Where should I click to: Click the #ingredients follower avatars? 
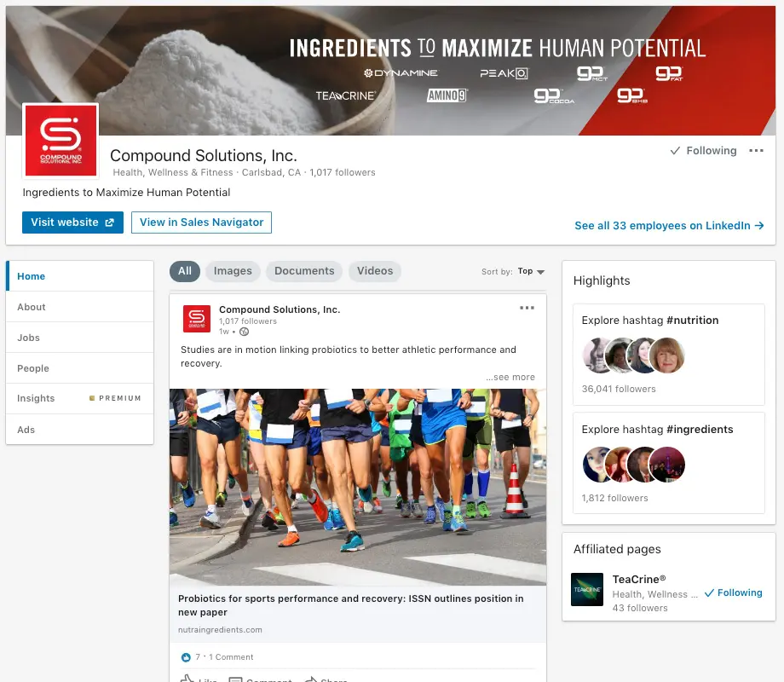pyautogui.click(x=633, y=465)
